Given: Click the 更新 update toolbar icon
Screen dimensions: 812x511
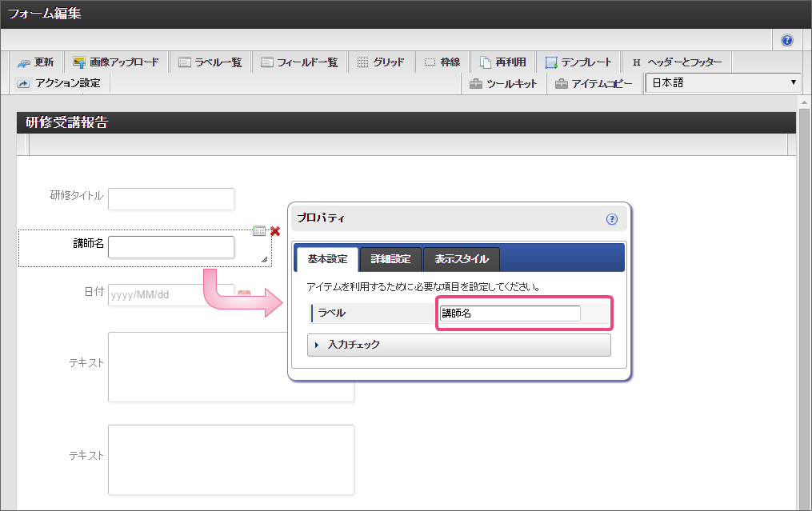Looking at the screenshot, I should (x=35, y=62).
